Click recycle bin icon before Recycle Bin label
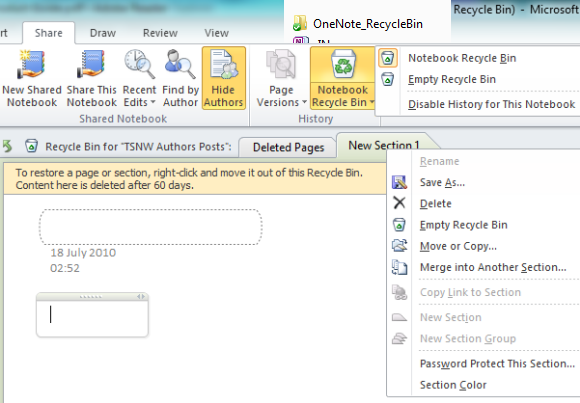This screenshot has height=403, width=580. pyautogui.click(x=31, y=146)
